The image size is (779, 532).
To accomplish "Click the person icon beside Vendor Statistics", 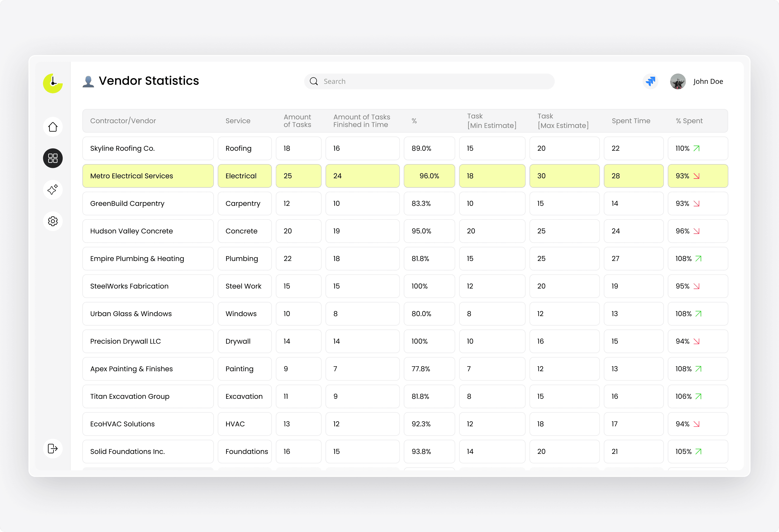I will point(88,81).
